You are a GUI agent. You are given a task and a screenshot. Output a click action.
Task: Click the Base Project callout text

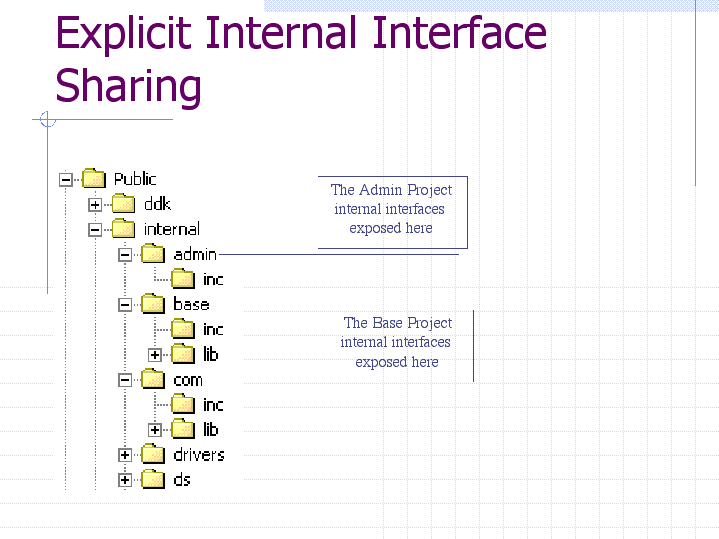pos(396,342)
